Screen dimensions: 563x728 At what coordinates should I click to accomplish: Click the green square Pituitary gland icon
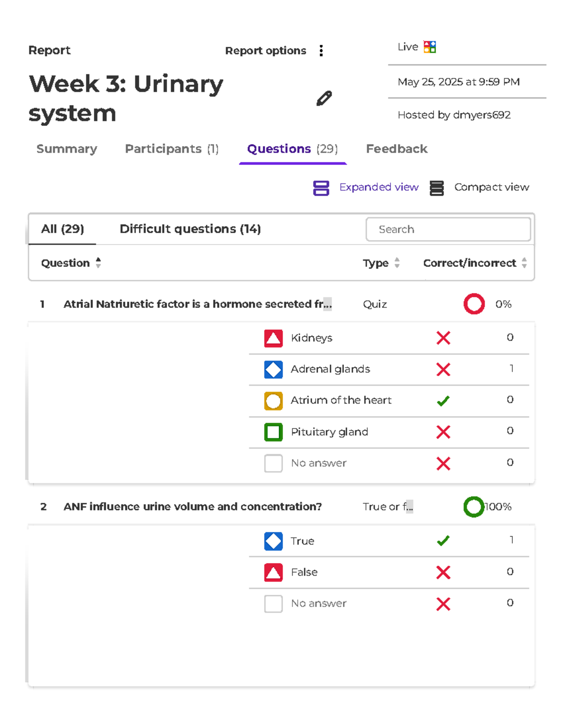pos(273,432)
